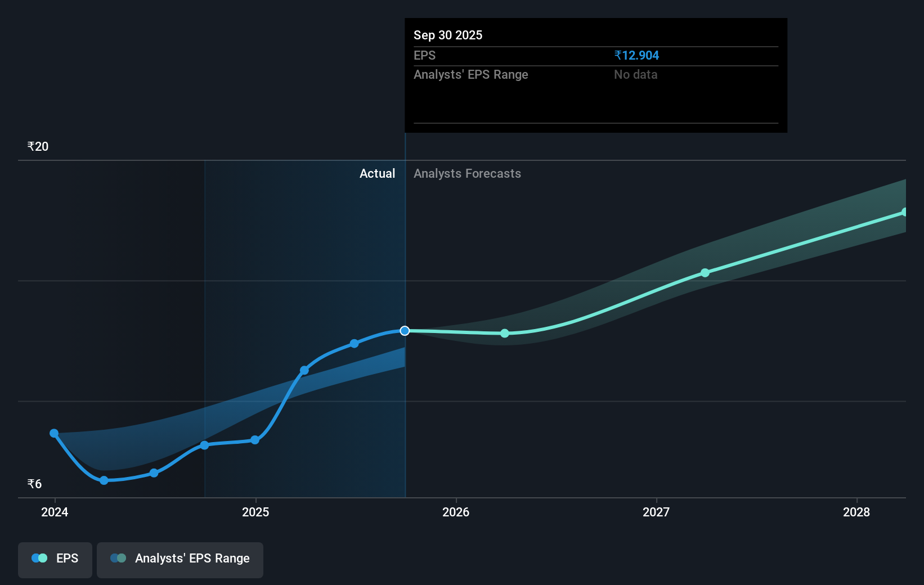Image resolution: width=924 pixels, height=585 pixels.
Task: Click the Sep 30 2025 tooltip date
Action: coord(448,35)
